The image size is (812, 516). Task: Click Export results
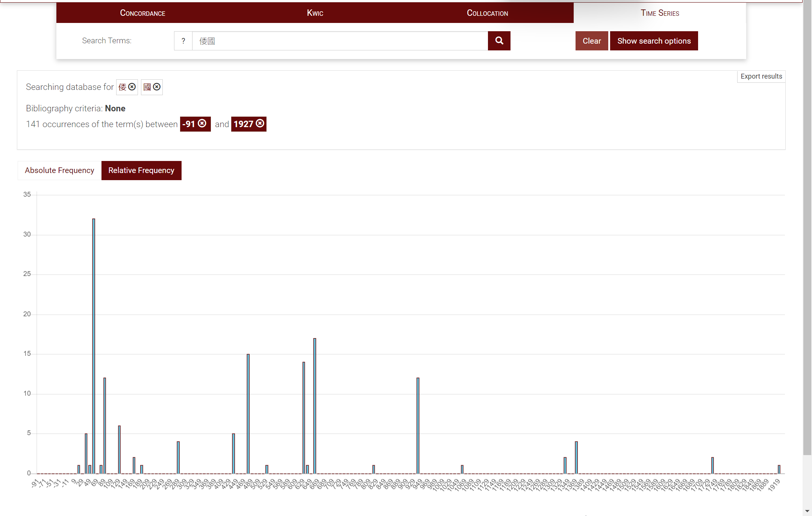[761, 76]
